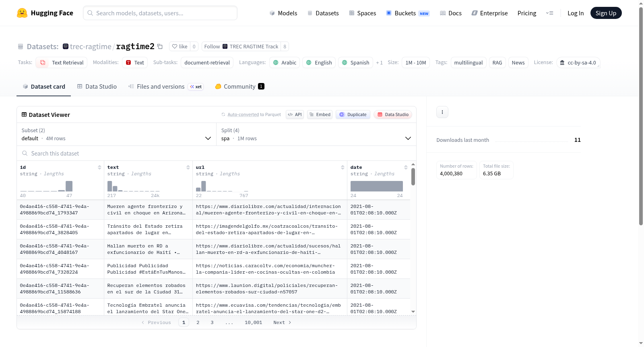
Task: Sort the id column
Action: (x=99, y=167)
